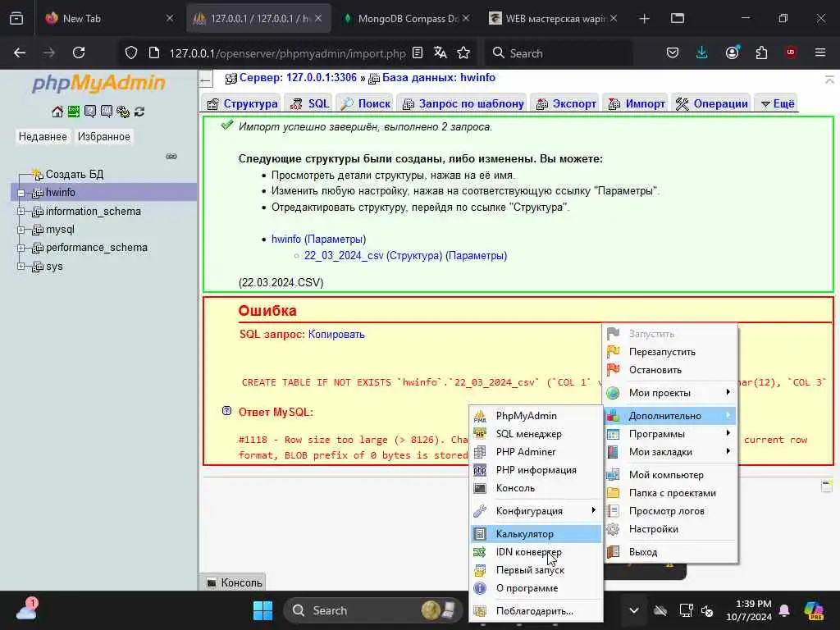Click the MySQL response help question icon
The image size is (840, 630).
click(226, 411)
